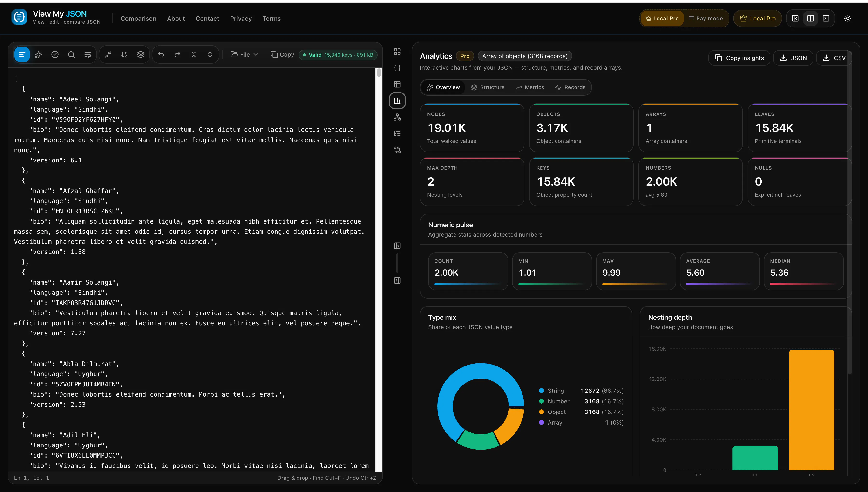Switch to Overview tab in Analytics
Screen dimensions: 868x492
(443, 87)
